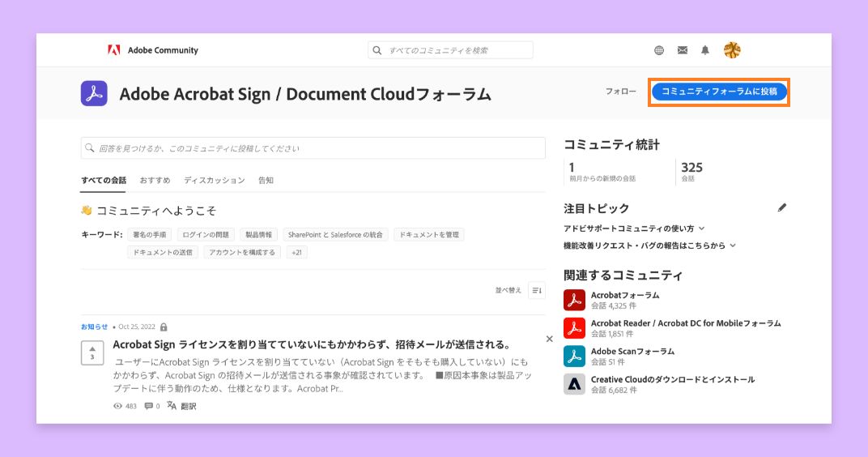The height and width of the screenshot is (457, 868).
Task: Click the Adobe Acrobat Sign / Document Cloudフォーラム title
Action: pos(305,94)
